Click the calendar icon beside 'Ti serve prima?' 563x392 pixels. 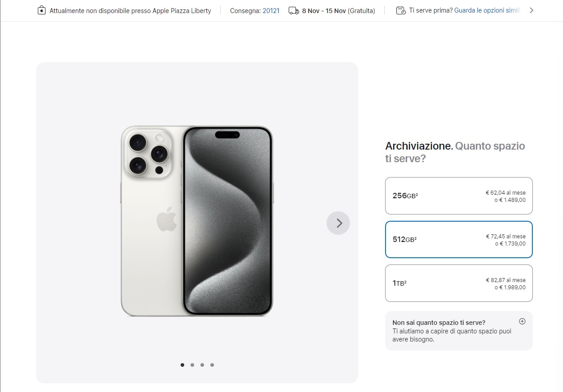400,10
